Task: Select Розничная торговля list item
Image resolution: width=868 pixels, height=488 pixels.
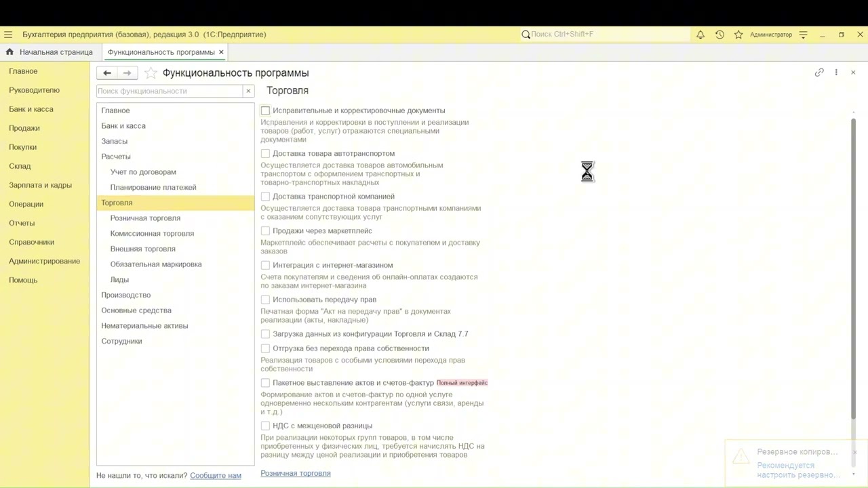Action: pyautogui.click(x=176, y=218)
